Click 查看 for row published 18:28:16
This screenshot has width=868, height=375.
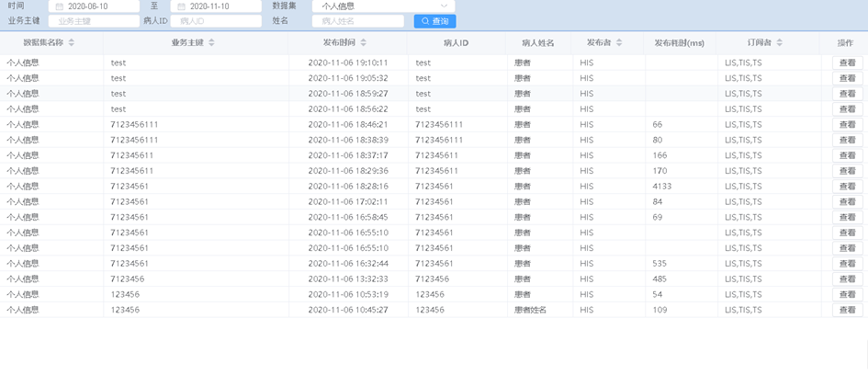848,187
